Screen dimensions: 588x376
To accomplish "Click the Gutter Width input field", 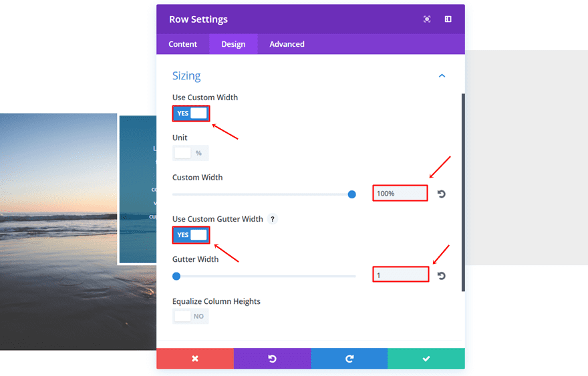I will 401,274.
